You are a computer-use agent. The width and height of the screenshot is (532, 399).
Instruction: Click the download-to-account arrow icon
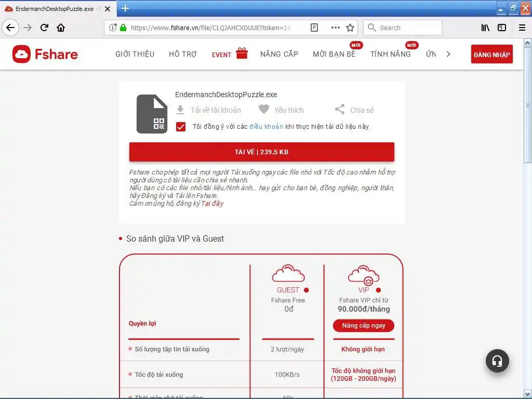tap(180, 110)
